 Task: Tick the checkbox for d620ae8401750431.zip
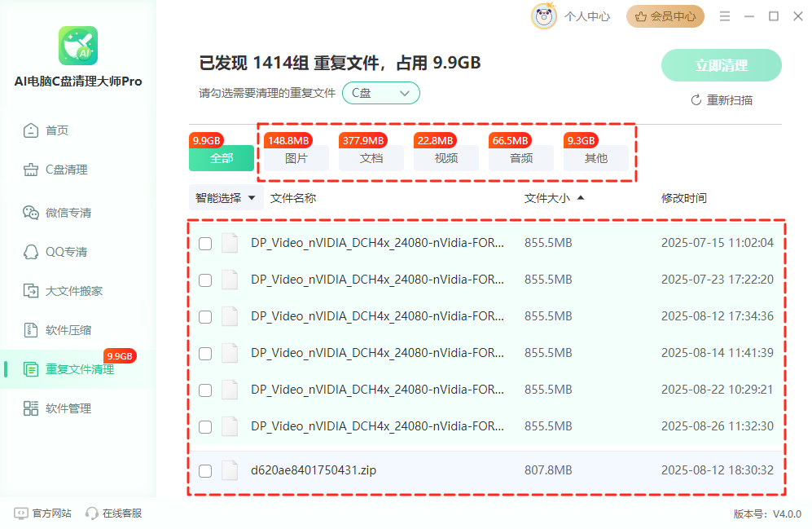[x=205, y=471]
